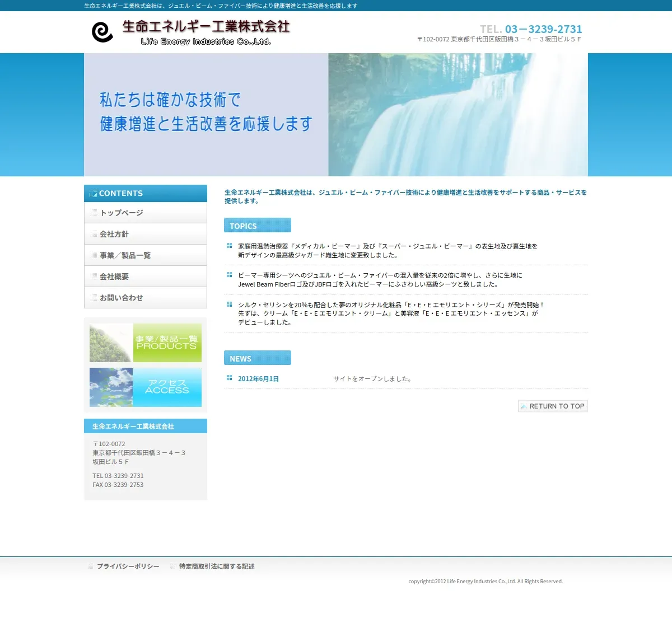The image size is (672, 628).
Task: Click the top tagline text in the blue bar
Action: click(x=221, y=6)
